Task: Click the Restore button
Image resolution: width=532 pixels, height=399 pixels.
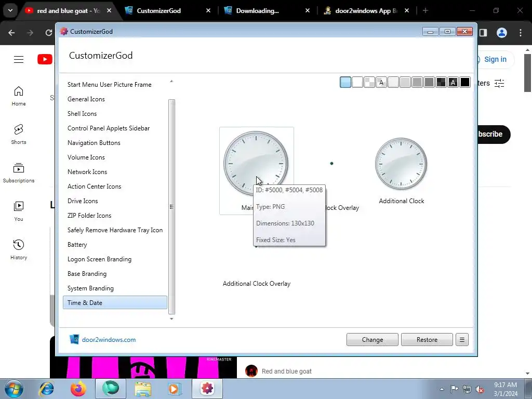Action: click(427, 340)
